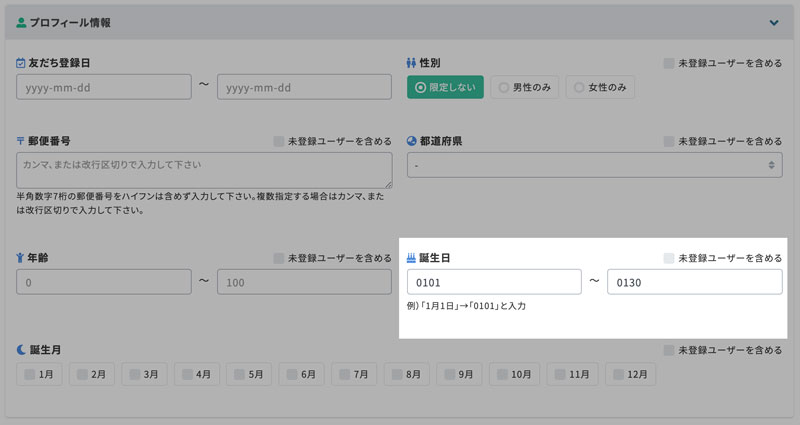This screenshot has height=425, width=800.
Task: Check 未登録ユーザーを含める for 性別
Action: click(669, 63)
